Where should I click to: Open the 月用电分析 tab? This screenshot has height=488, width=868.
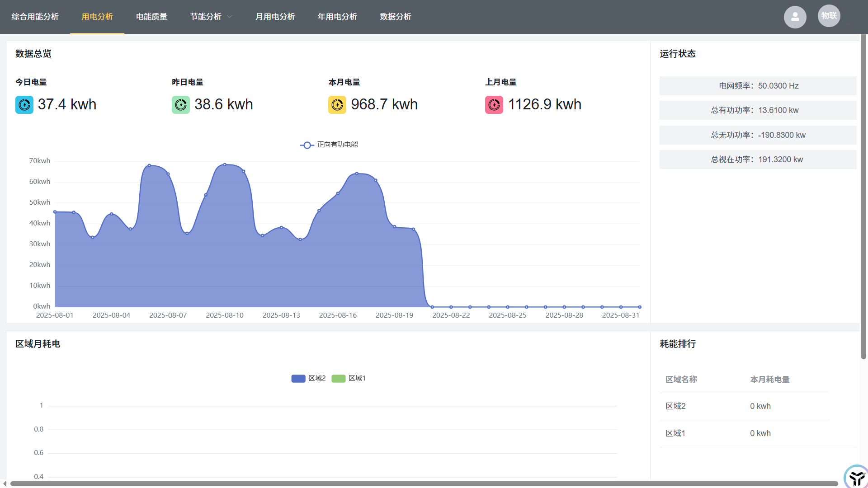click(275, 17)
